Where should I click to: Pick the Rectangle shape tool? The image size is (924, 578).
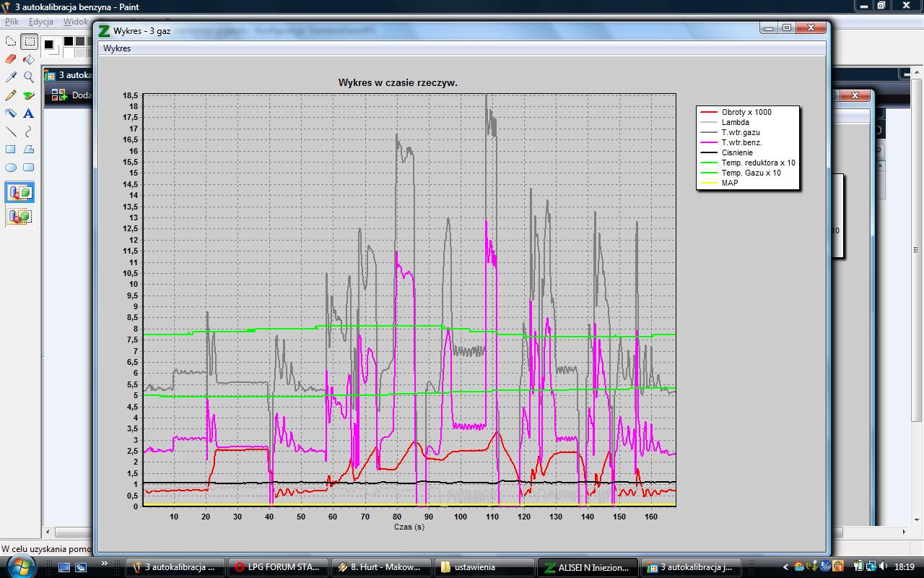[x=11, y=150]
